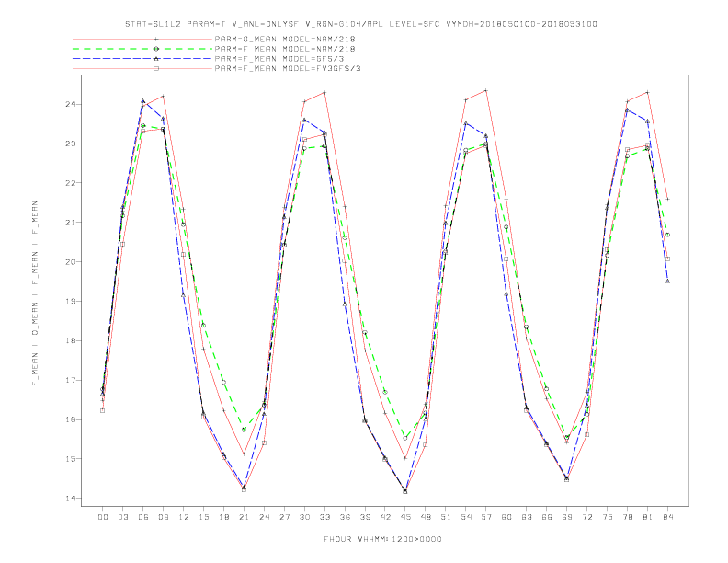Click x-axis tick label 48

click(426, 517)
